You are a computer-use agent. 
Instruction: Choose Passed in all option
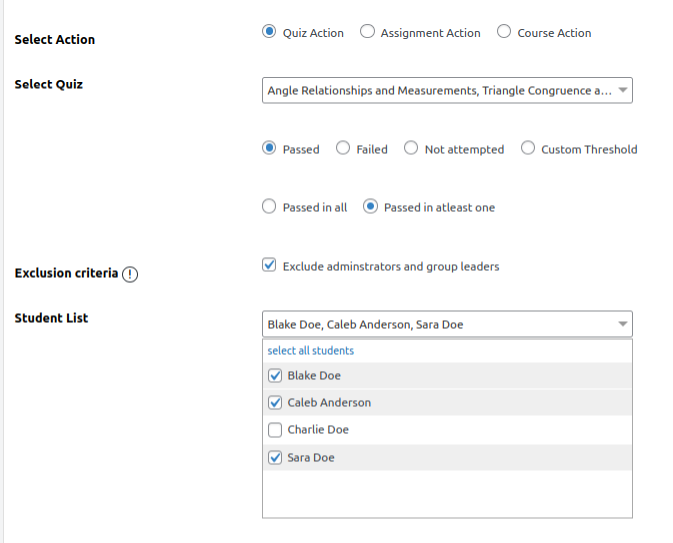269,207
